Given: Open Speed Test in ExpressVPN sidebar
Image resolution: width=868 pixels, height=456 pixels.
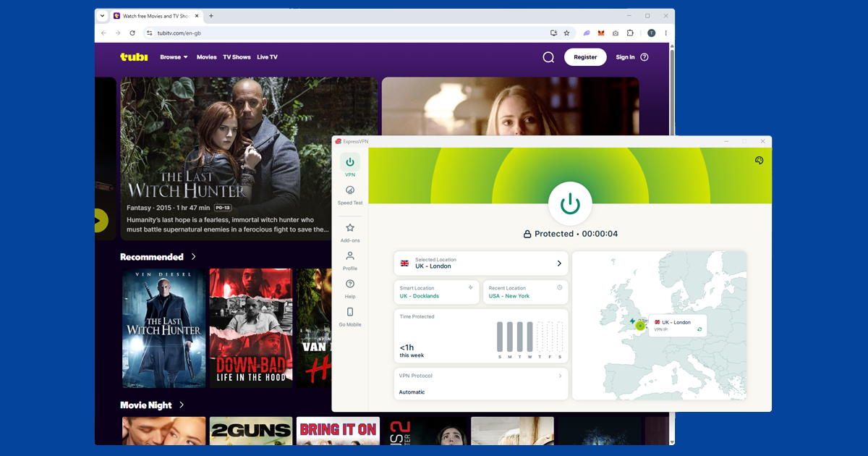Looking at the screenshot, I should [x=350, y=195].
